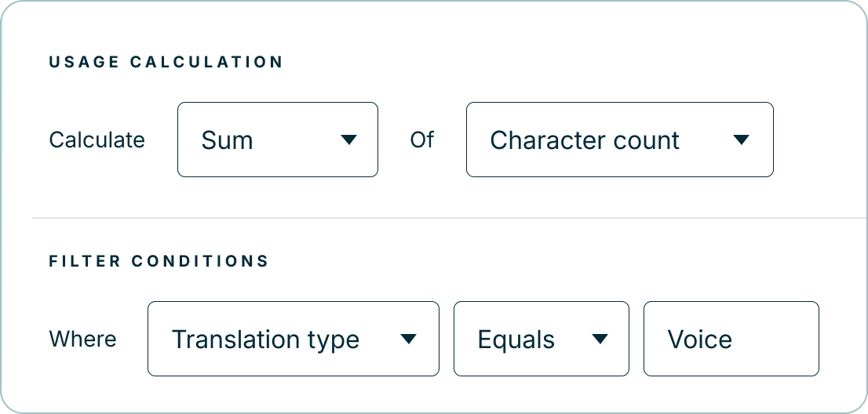Click the arrow icon beside Translation type
The image size is (868, 414).
pos(407,339)
